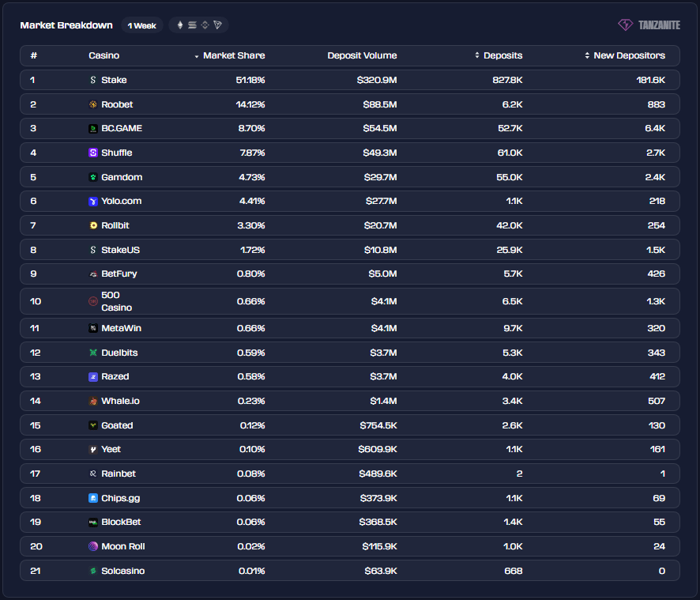Image resolution: width=700 pixels, height=600 pixels.
Task: Click the Deposit Volume column header
Action: (362, 55)
